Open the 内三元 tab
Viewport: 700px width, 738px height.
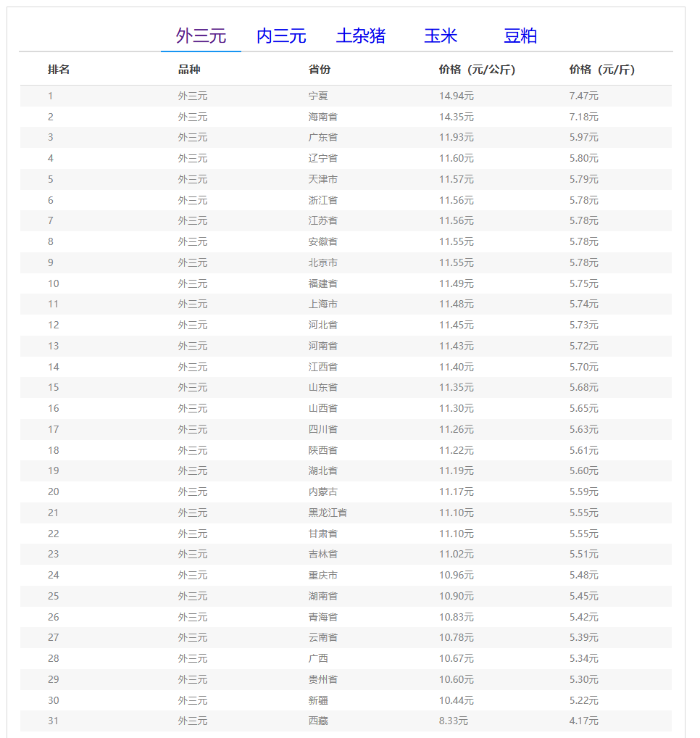281,36
